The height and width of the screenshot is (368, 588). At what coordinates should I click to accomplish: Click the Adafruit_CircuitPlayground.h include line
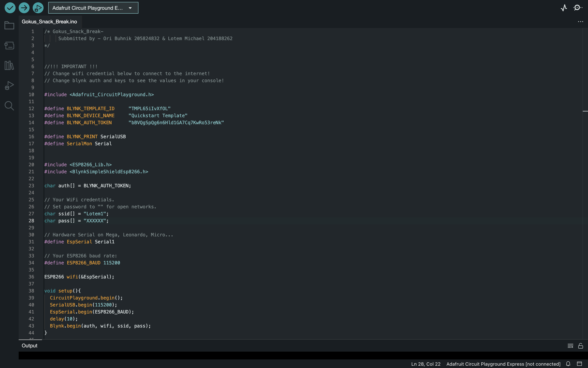point(99,95)
